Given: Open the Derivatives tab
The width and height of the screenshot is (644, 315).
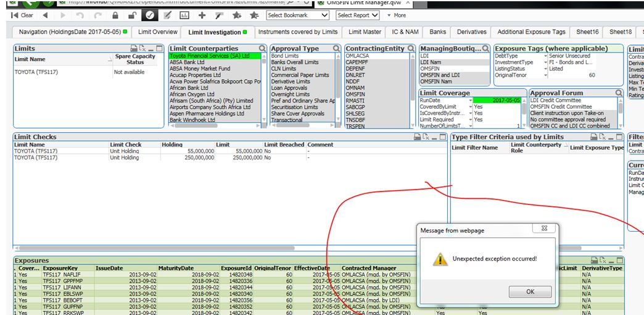Looking at the screenshot, I should coord(472,31).
